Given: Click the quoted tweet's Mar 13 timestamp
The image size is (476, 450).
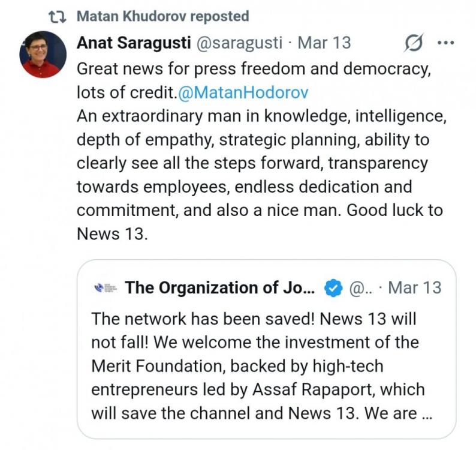Looking at the screenshot, I should (x=415, y=288).
